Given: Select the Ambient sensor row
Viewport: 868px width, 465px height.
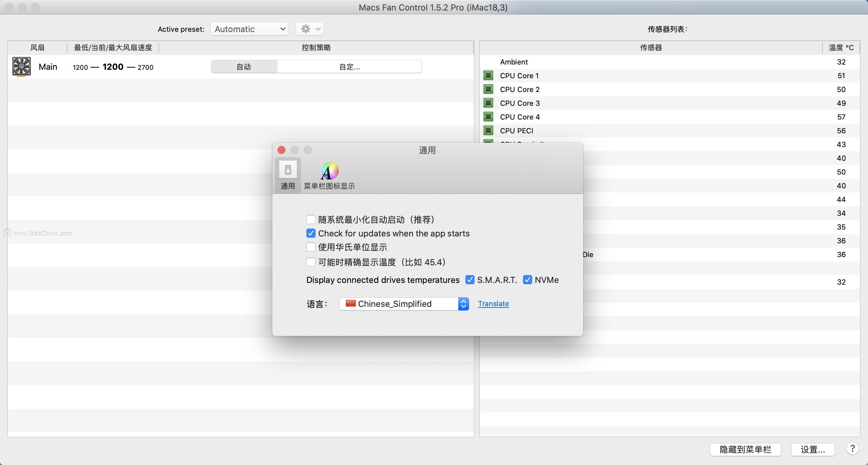Looking at the screenshot, I should pyautogui.click(x=670, y=62).
